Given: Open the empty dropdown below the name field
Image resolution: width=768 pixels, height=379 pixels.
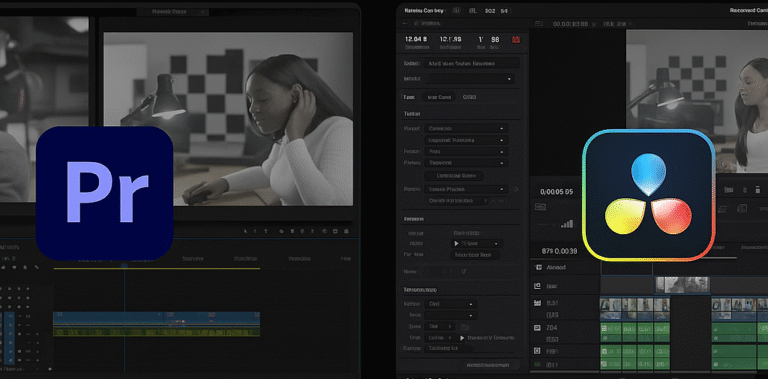Looking at the screenshot, I should pos(470,79).
